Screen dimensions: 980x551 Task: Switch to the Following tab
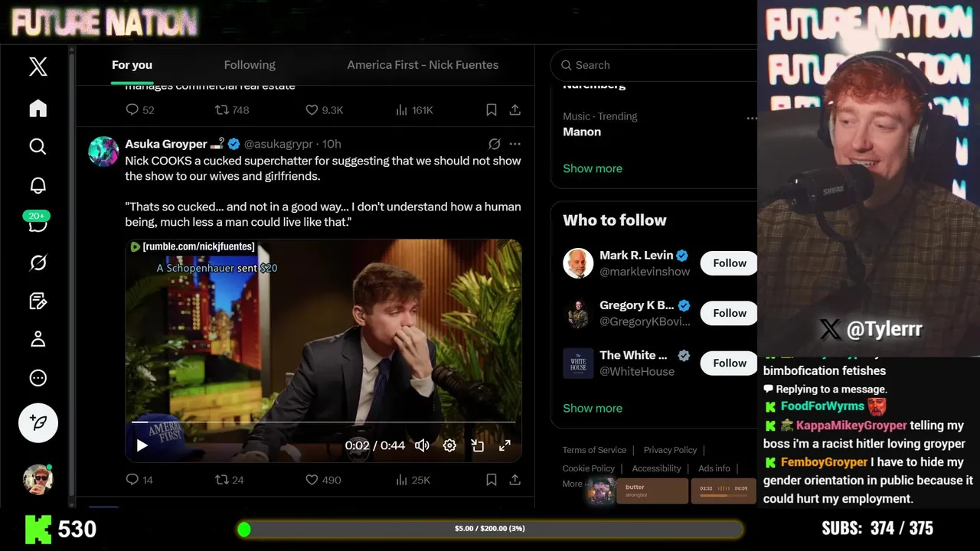pyautogui.click(x=250, y=65)
